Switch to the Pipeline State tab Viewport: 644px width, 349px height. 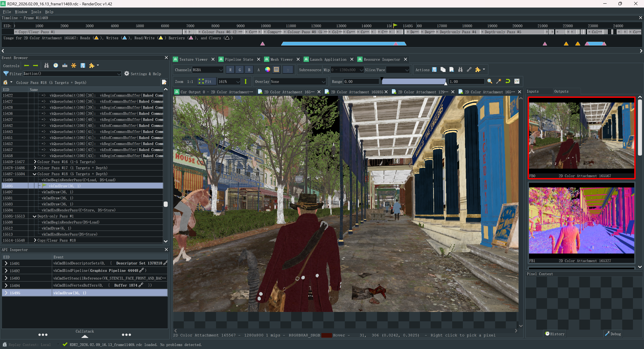coord(238,59)
